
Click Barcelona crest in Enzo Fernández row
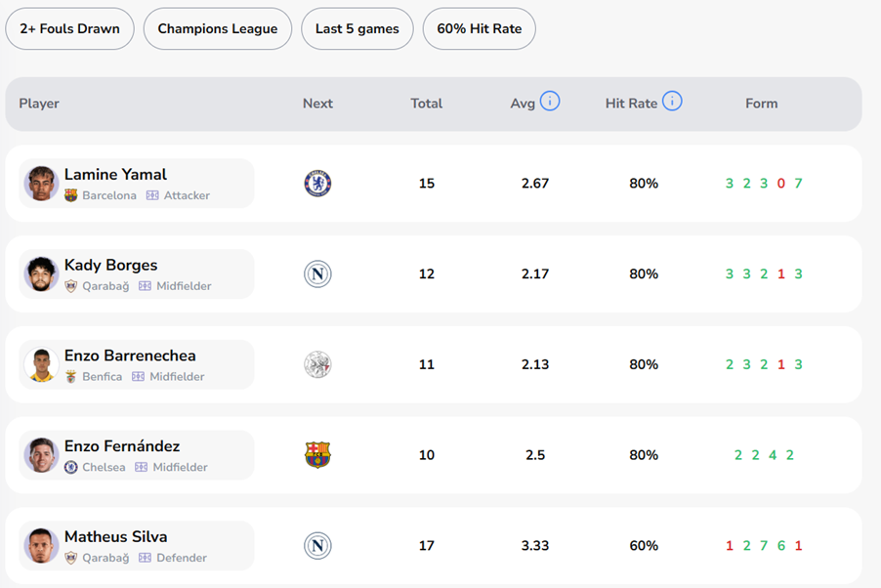click(317, 455)
